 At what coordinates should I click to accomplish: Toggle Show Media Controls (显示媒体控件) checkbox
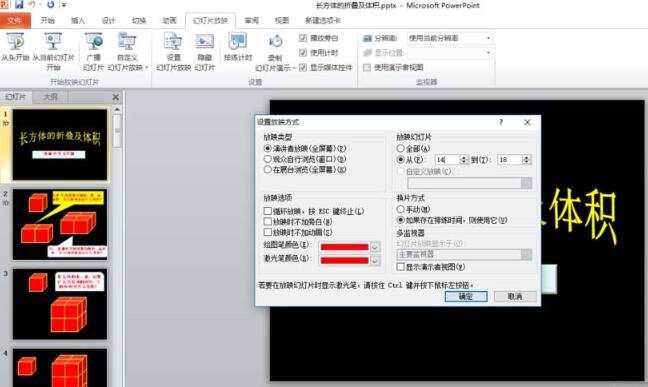[303, 67]
